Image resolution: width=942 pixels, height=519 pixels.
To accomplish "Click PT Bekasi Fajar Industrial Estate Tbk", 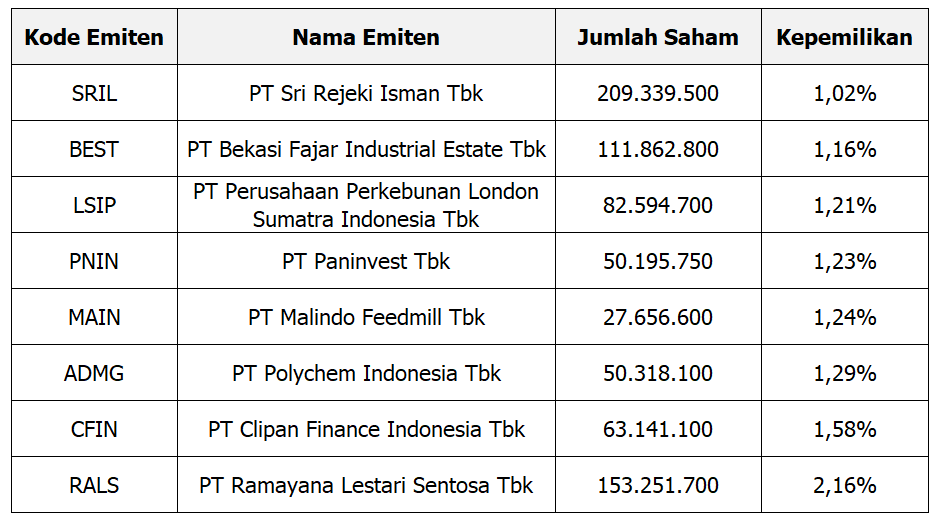I will [x=366, y=150].
